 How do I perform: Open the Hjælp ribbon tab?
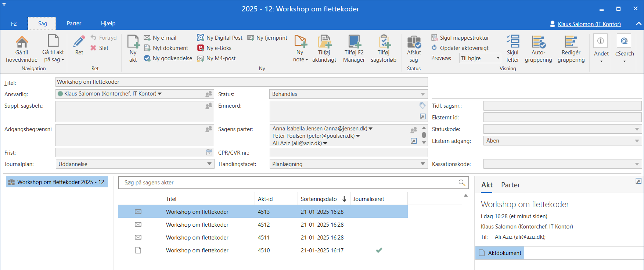108,24
